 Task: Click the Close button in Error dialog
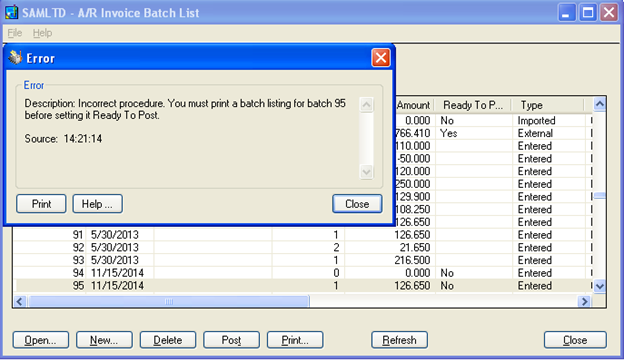point(357,204)
